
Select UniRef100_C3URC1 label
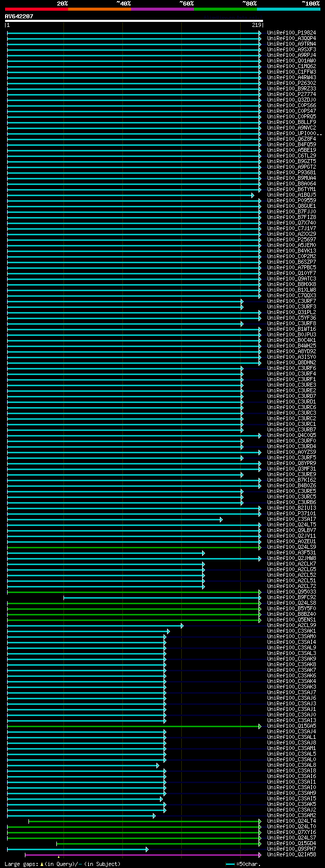(x=291, y=424)
